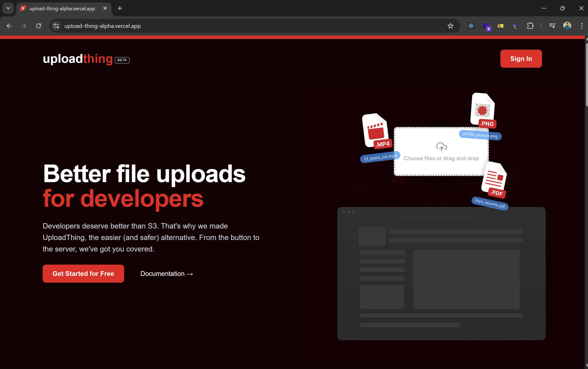Click the React DevTools extension icon
This screenshot has height=369, width=588.
(471, 26)
